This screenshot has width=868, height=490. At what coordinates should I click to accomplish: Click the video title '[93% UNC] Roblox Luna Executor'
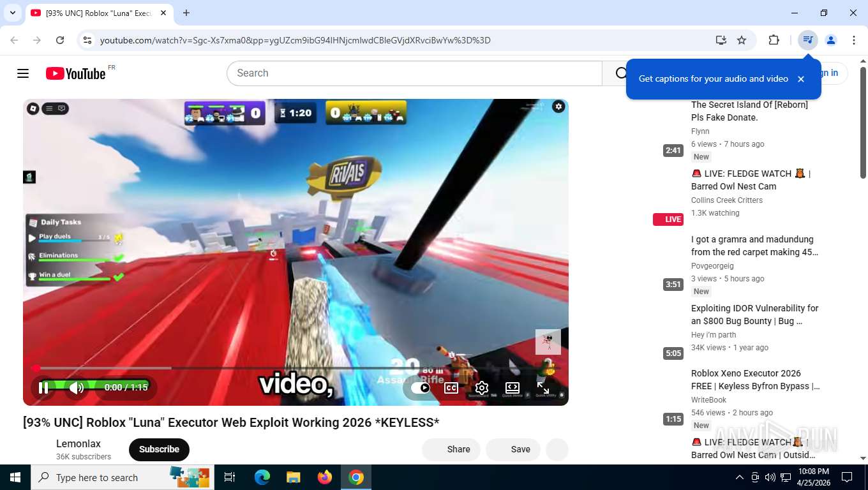click(231, 422)
